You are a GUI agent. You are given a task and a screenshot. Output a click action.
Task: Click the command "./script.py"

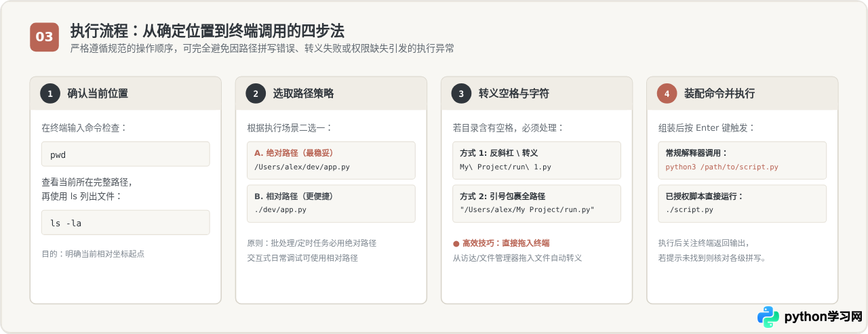pyautogui.click(x=690, y=209)
